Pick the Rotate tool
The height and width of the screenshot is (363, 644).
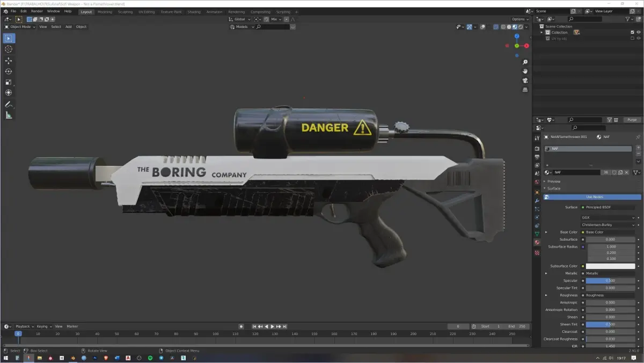pos(9,71)
